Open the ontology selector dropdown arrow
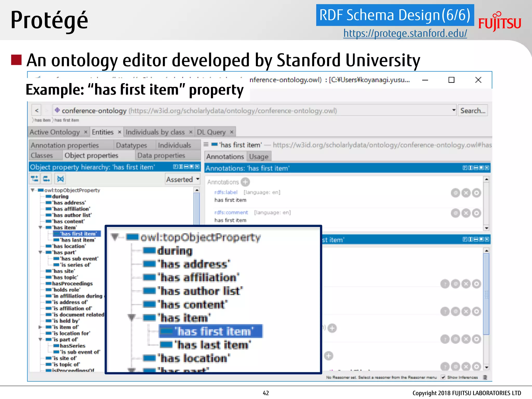 tap(454, 110)
